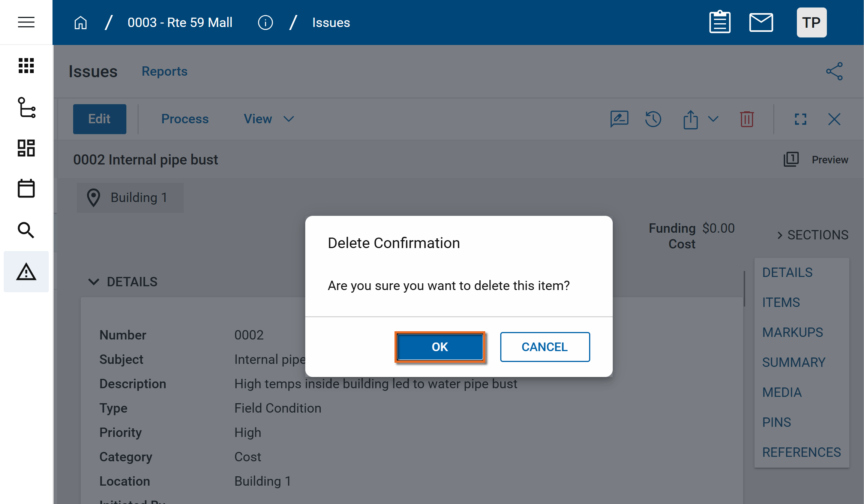Switch to the Reports tab
The height and width of the screenshot is (504, 864).
click(x=164, y=71)
